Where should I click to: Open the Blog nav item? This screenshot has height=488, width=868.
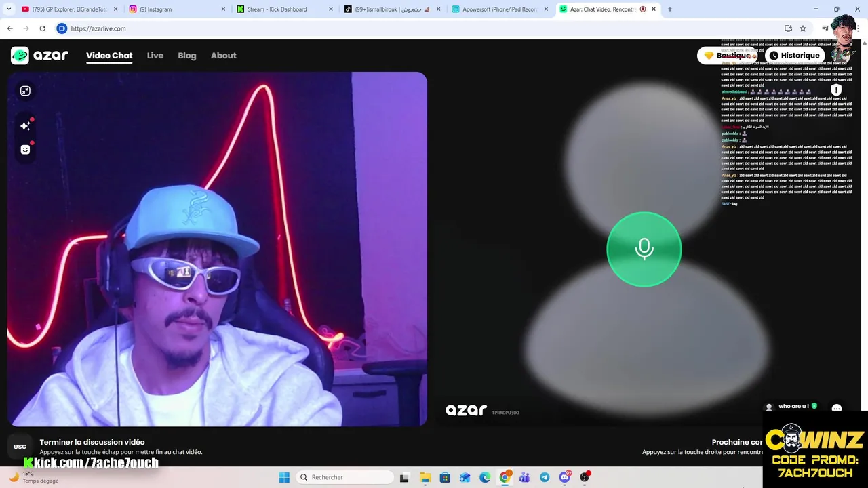tap(187, 56)
